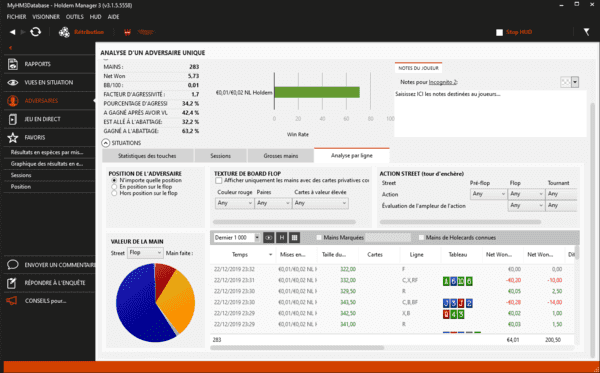Click the Rapports icon in sidebar
Image resolution: width=600 pixels, height=373 pixels.
(13, 64)
